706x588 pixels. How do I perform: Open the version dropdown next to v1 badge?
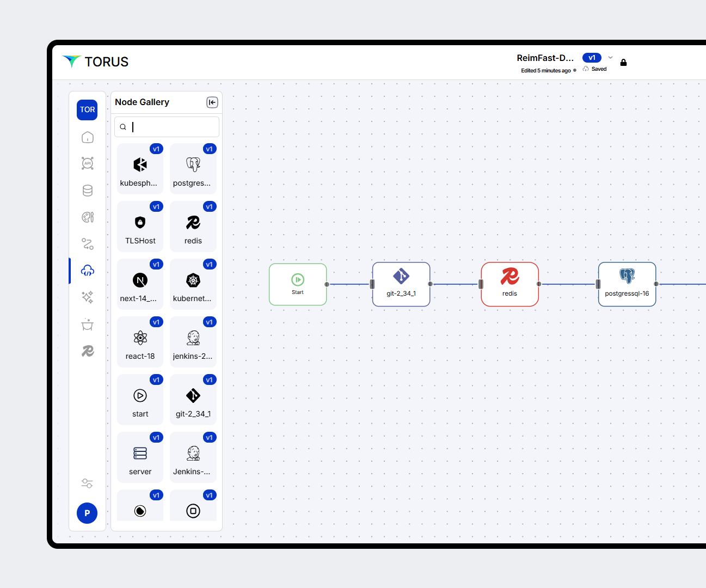610,57
